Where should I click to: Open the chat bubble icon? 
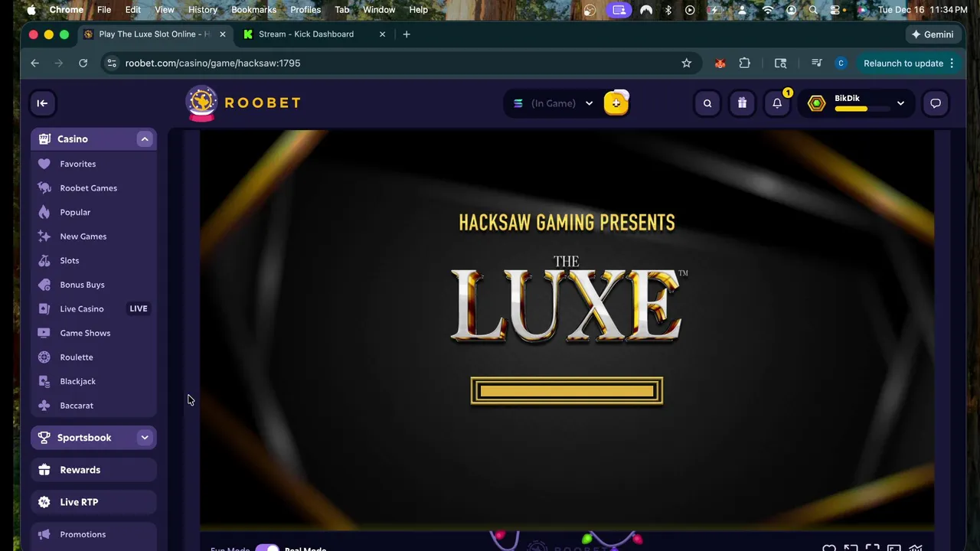point(936,103)
